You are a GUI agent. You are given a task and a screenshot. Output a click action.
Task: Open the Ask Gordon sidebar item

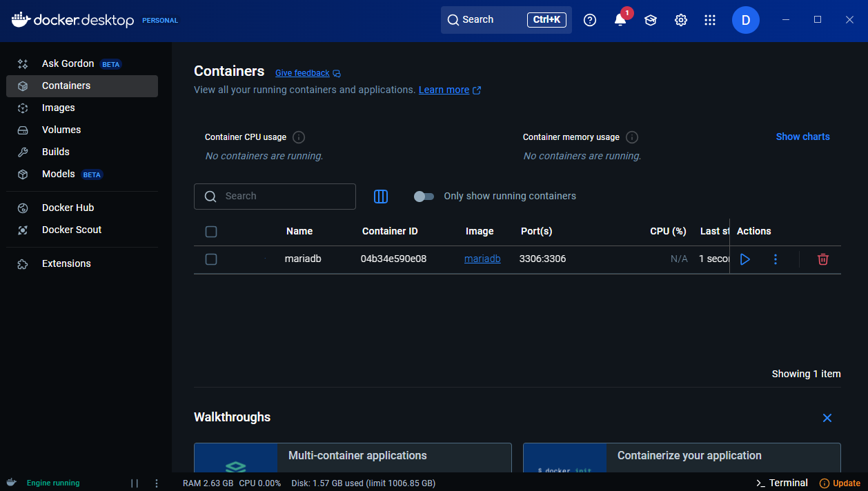[82, 63]
